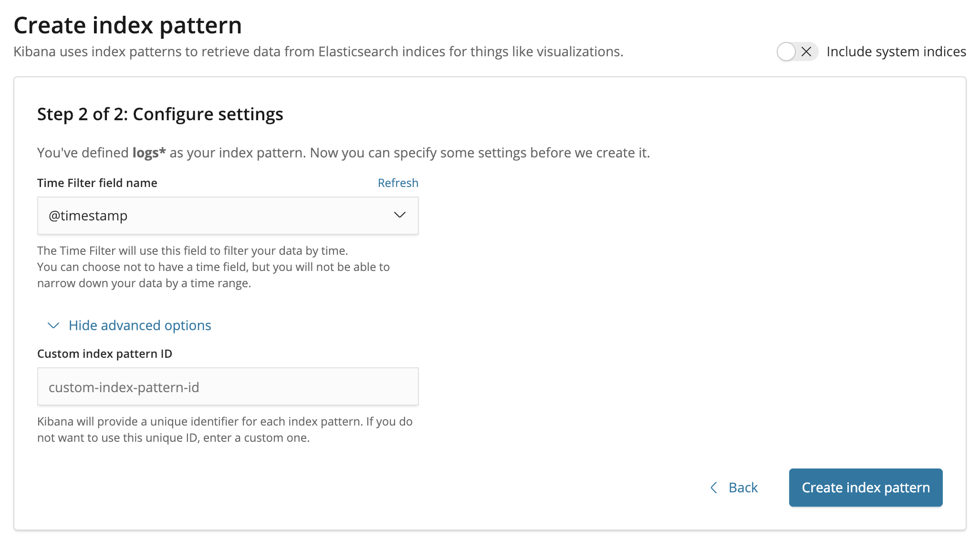Click the bold logs* pattern name
The image size is (980, 541).
(149, 153)
